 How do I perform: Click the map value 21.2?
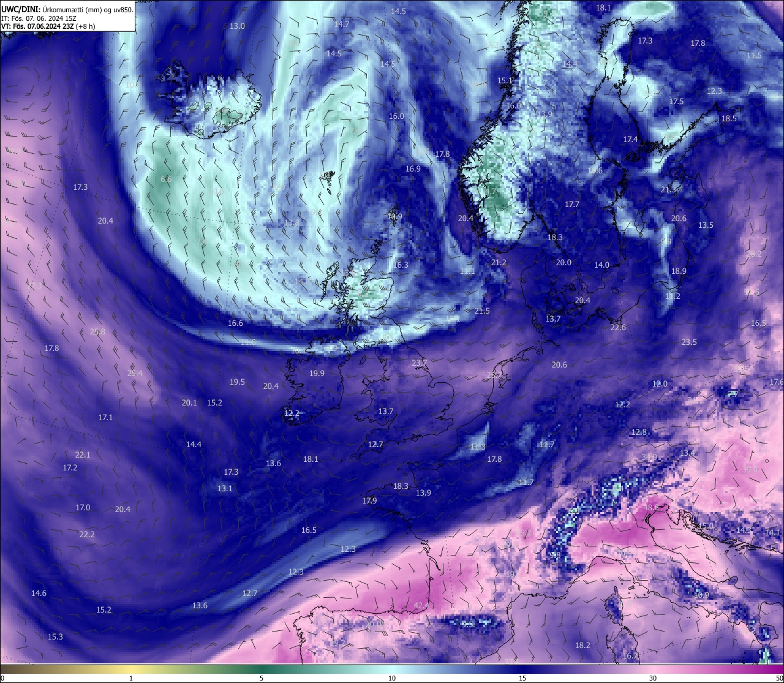pos(499,262)
